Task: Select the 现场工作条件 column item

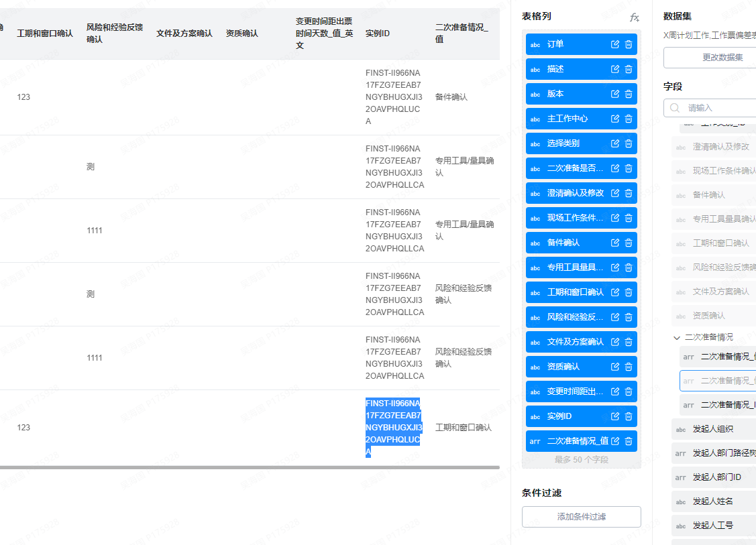Action: [582, 218]
